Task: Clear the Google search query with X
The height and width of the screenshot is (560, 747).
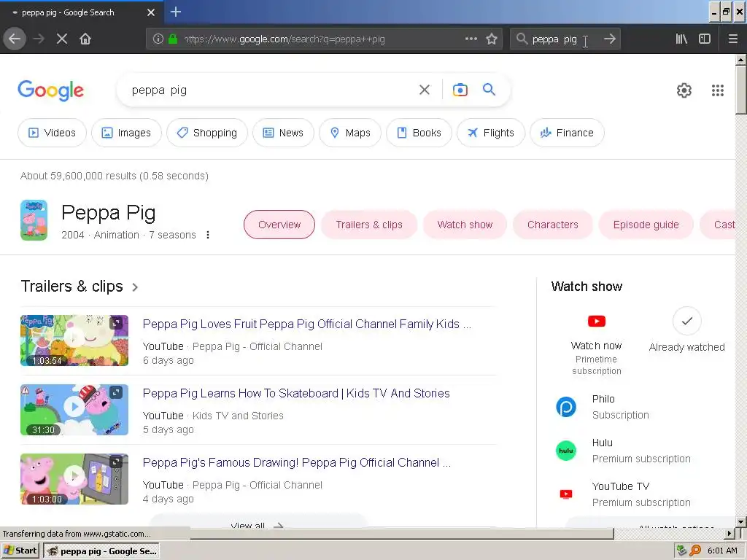Action: click(424, 90)
